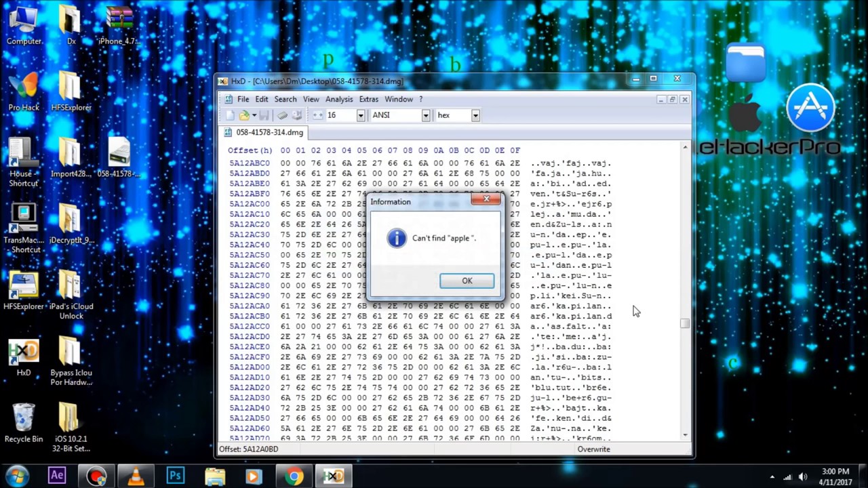Click the bytes-per-row width icon

tap(317, 115)
